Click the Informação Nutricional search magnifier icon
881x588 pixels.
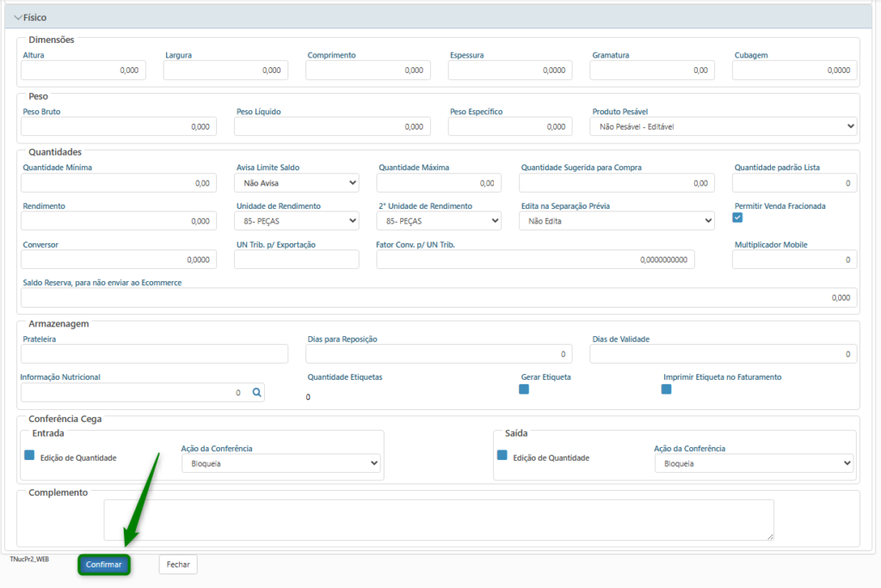click(256, 393)
